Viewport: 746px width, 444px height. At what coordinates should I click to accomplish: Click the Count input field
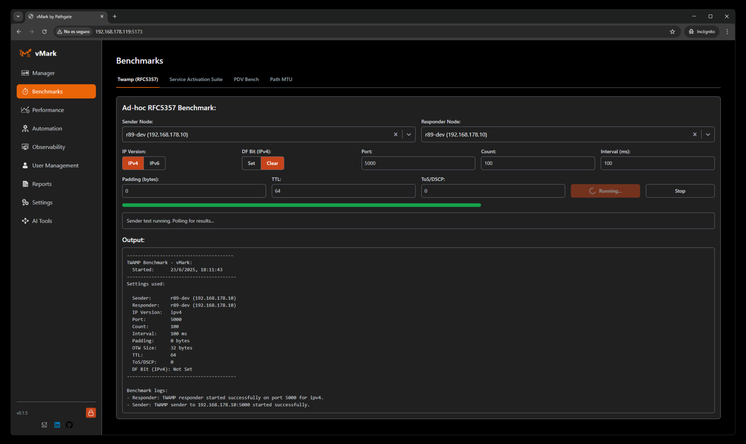point(538,163)
